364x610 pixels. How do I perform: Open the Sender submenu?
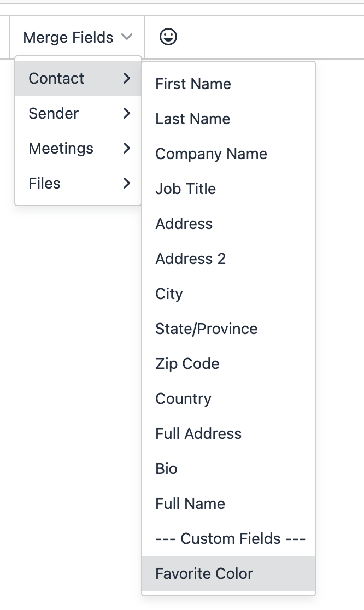78,113
